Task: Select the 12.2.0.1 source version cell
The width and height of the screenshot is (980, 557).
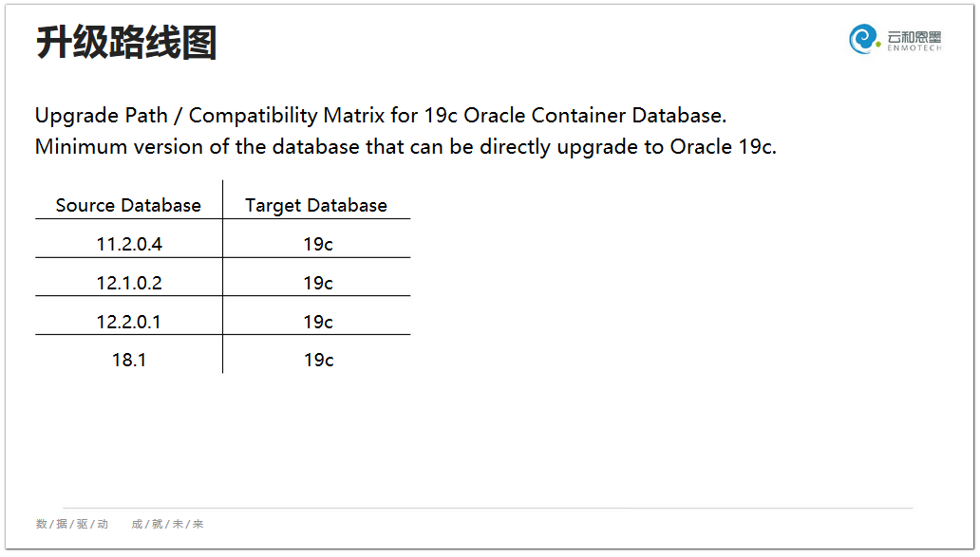Action: pos(129,322)
